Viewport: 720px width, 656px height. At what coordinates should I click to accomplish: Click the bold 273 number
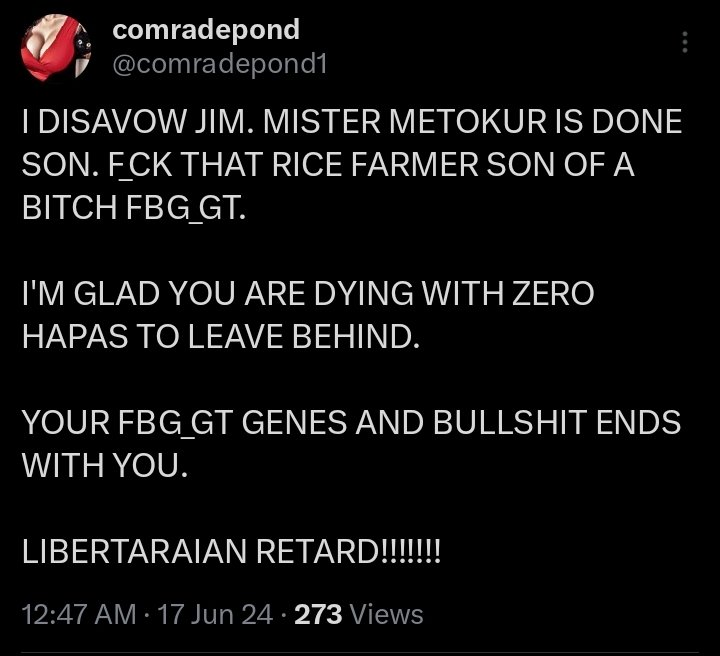pyautogui.click(x=318, y=614)
